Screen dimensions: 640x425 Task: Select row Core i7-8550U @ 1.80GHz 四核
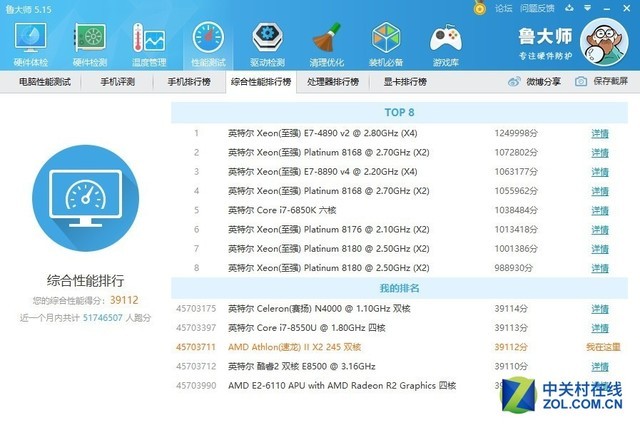point(399,328)
